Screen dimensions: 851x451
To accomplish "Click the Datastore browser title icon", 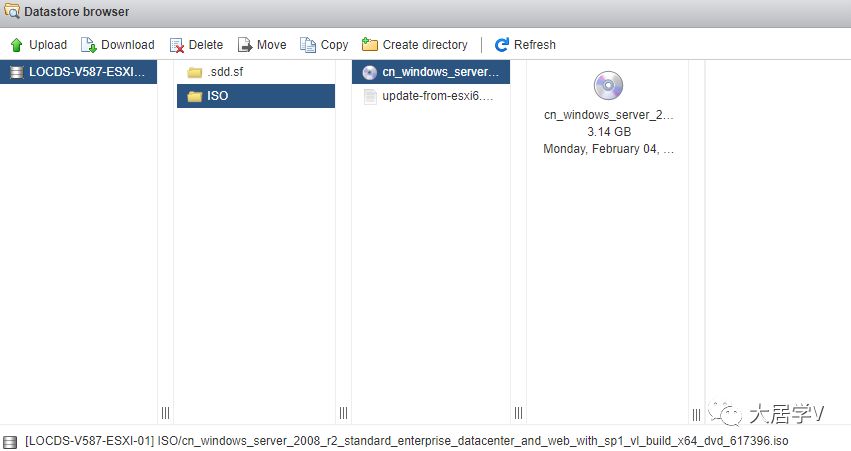I will (x=11, y=11).
